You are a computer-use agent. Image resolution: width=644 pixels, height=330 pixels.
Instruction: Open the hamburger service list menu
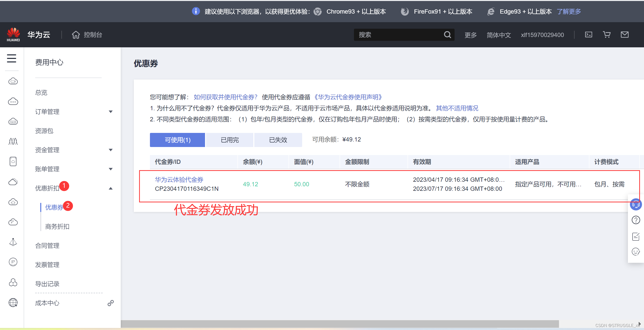[x=12, y=58]
